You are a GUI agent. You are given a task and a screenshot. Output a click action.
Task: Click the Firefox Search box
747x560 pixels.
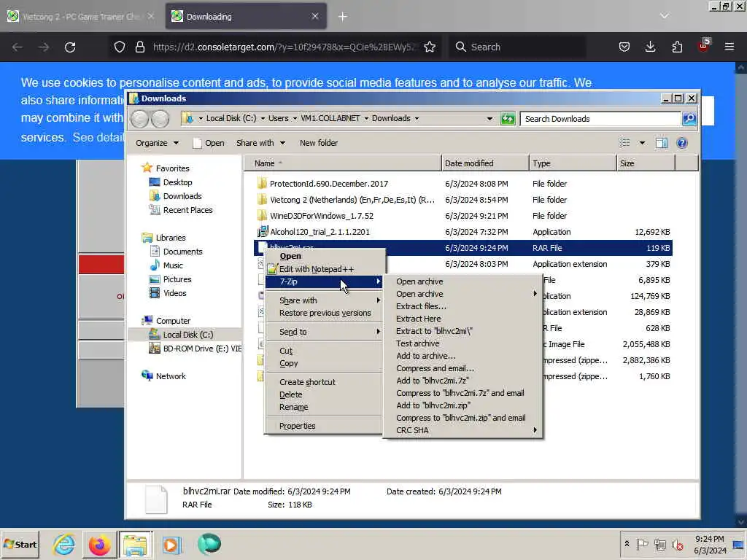click(x=517, y=47)
